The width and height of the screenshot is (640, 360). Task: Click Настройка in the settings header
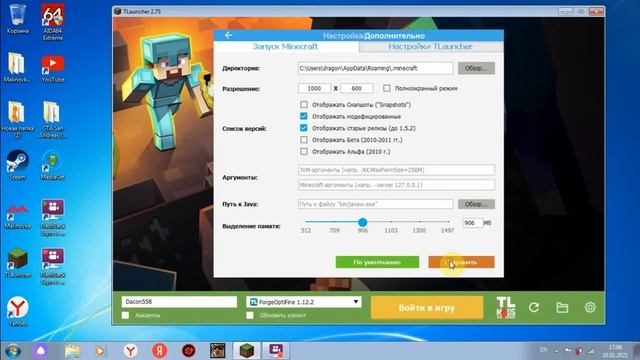click(x=343, y=36)
